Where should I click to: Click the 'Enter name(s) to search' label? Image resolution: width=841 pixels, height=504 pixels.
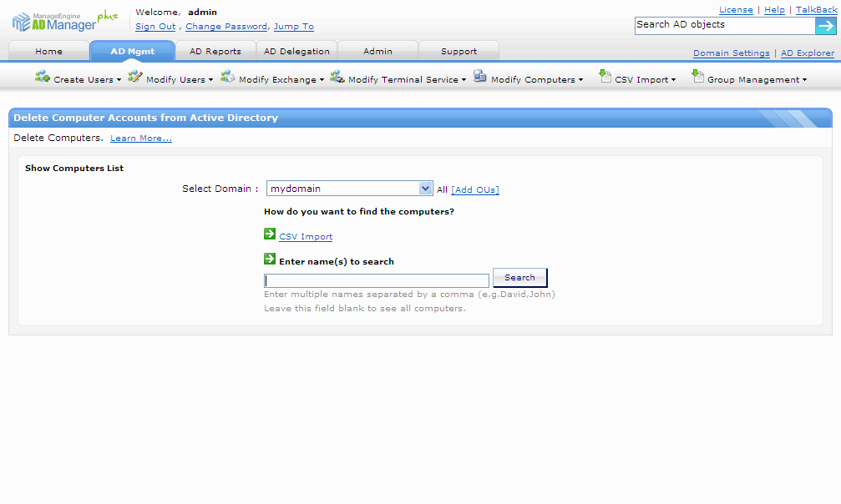[337, 262]
